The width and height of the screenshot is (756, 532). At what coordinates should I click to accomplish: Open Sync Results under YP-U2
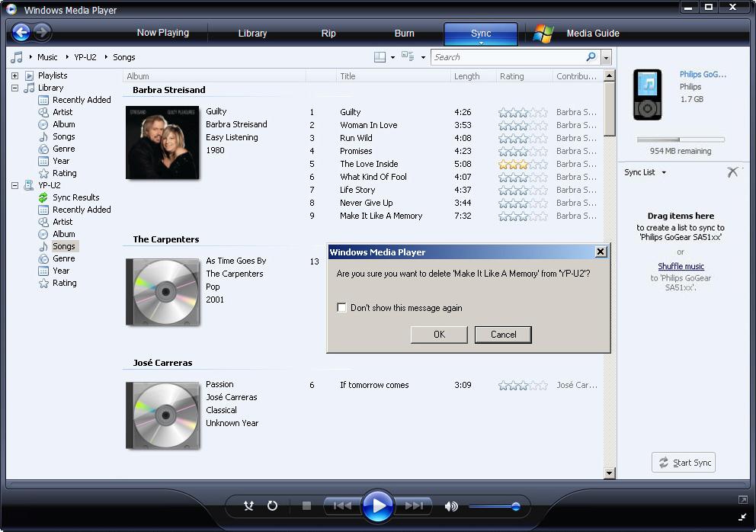click(75, 197)
